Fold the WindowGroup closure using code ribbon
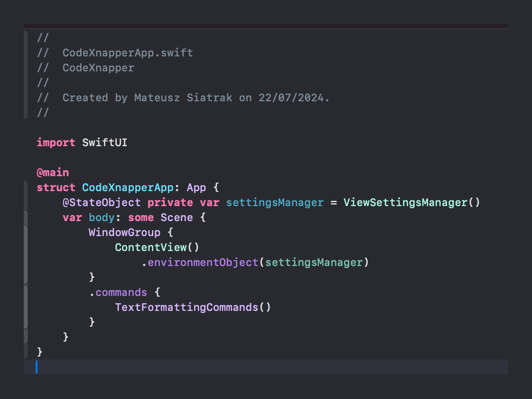The image size is (532, 399). coord(26,255)
